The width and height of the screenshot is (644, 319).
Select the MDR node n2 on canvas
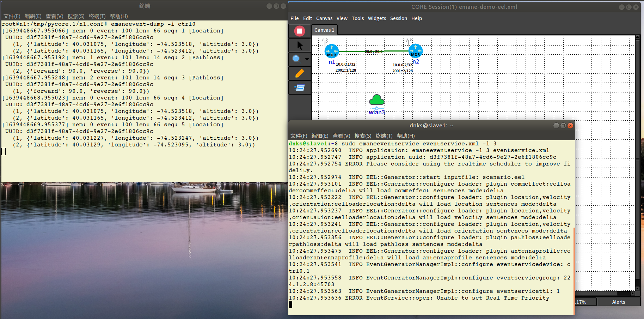click(x=415, y=51)
